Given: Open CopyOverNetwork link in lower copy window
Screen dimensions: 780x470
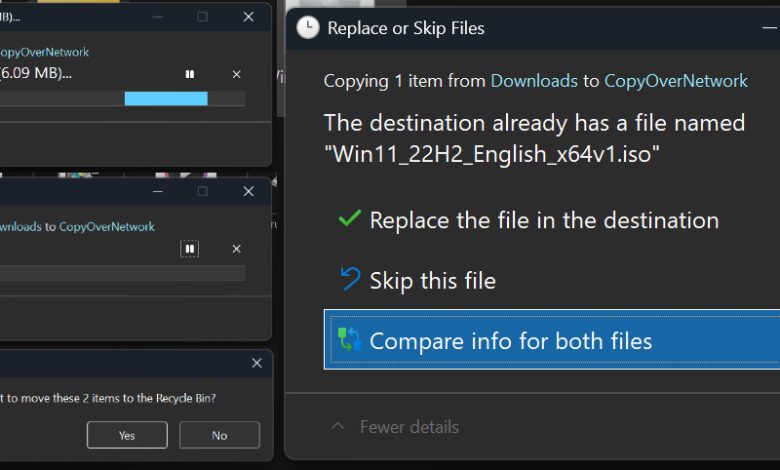Looking at the screenshot, I should [106, 227].
